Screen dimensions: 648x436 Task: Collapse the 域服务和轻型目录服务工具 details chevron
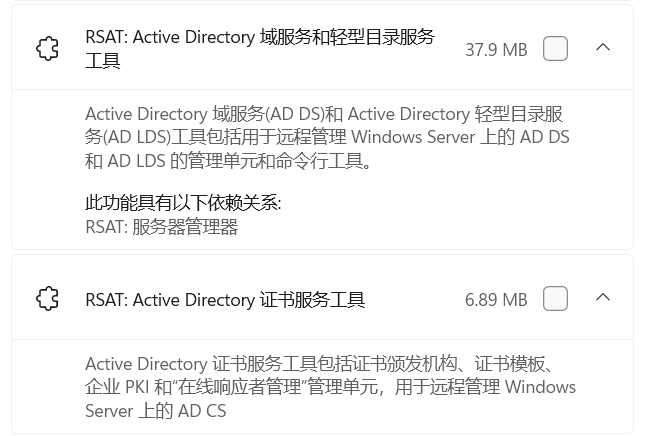pos(603,48)
